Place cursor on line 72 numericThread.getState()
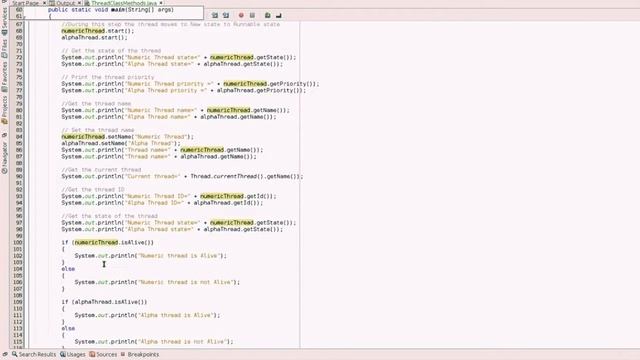 coord(250,58)
